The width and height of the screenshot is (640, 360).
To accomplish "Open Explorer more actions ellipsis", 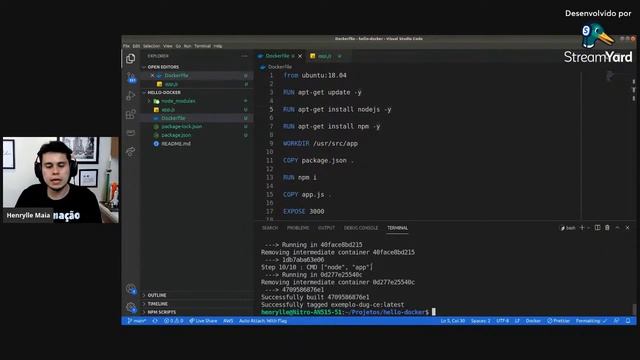I will [244, 56].
